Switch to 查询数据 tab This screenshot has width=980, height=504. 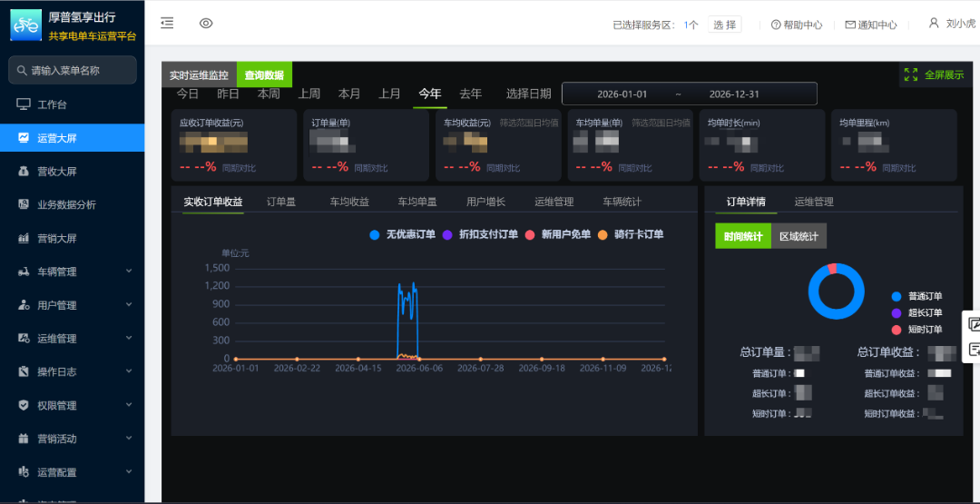point(264,75)
